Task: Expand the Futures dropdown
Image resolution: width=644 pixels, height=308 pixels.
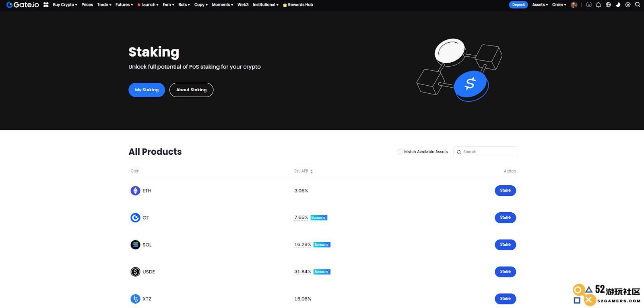Action: coord(124,5)
